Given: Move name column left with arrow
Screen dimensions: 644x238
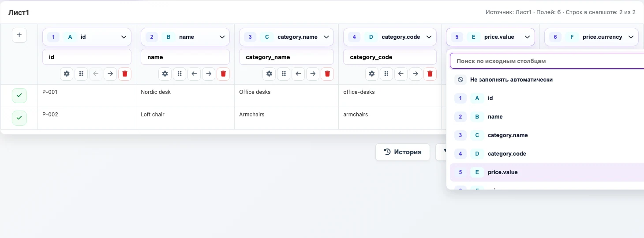Looking at the screenshot, I should (x=194, y=74).
